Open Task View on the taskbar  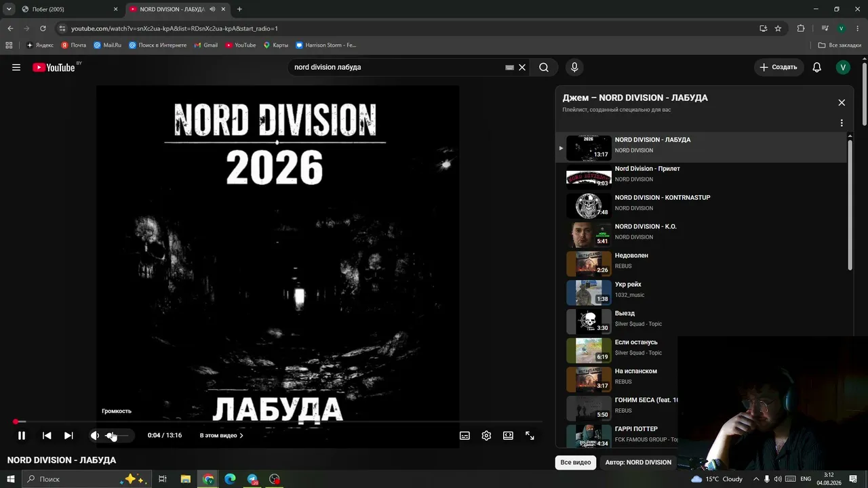click(163, 479)
